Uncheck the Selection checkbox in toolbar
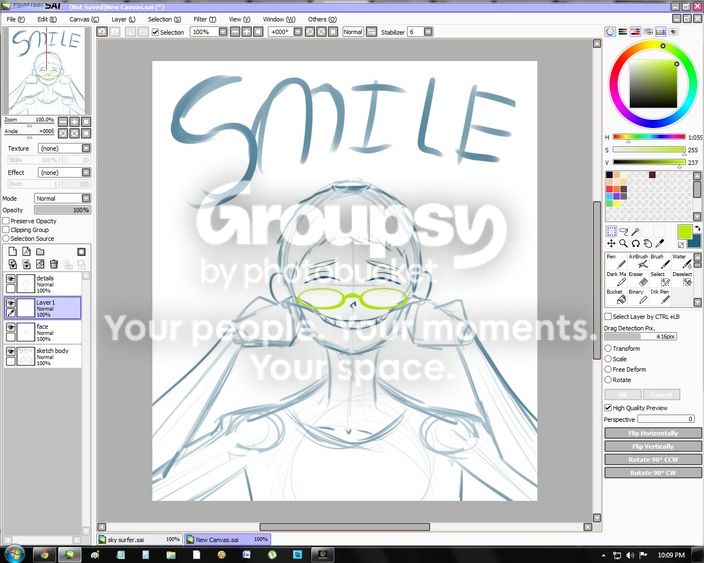704x563 pixels. click(x=155, y=32)
